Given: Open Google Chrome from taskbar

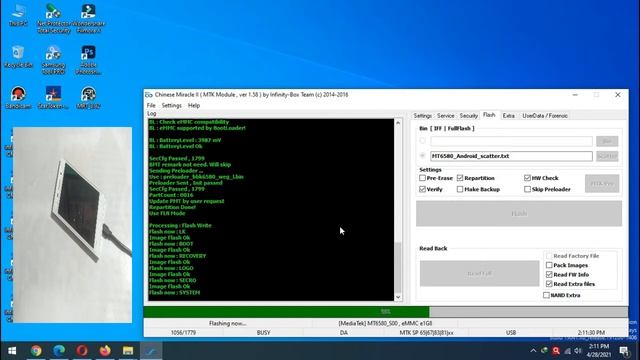Looking at the screenshot, I should point(36,351).
